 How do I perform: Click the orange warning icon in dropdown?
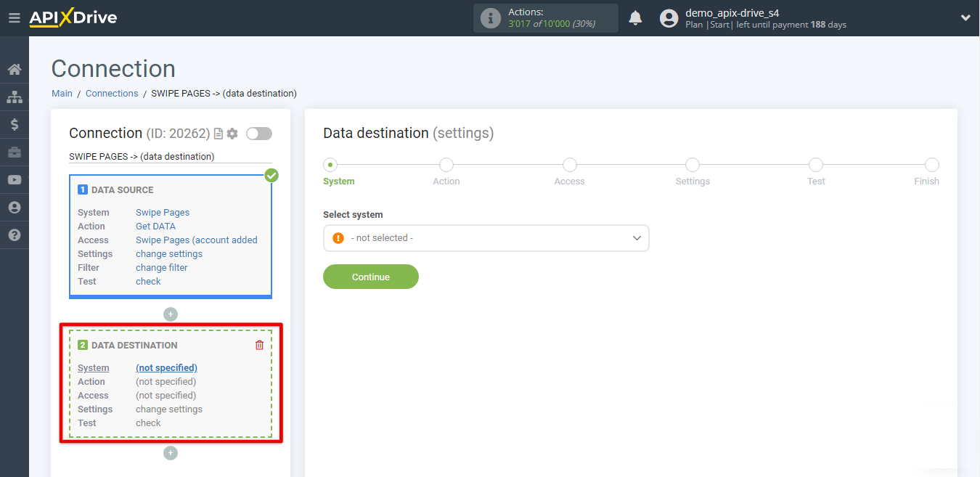pos(338,238)
